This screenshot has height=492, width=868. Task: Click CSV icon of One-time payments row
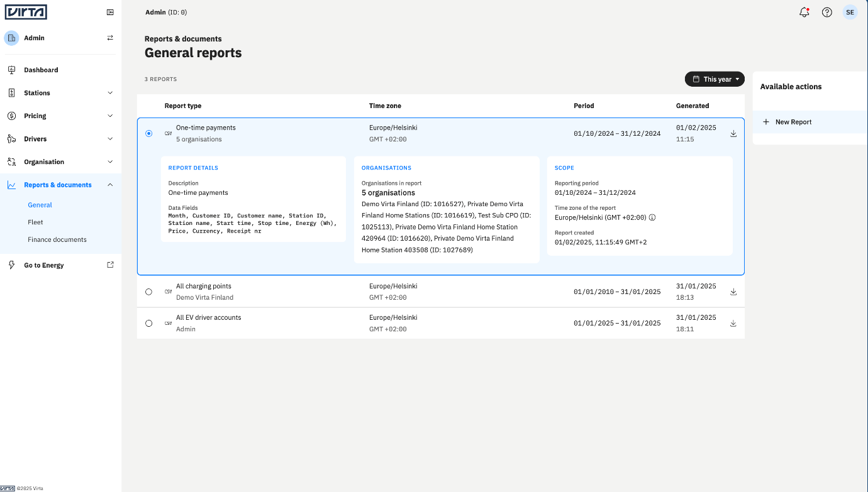[168, 133]
